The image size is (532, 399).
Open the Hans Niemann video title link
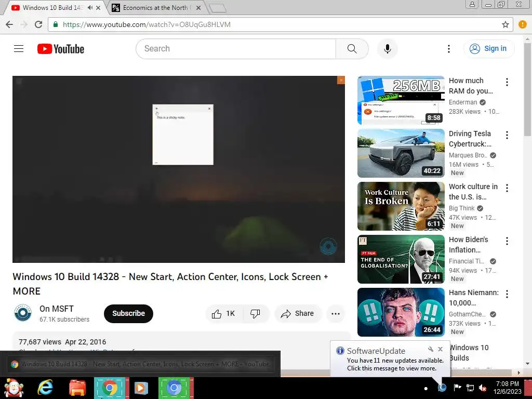(x=474, y=298)
